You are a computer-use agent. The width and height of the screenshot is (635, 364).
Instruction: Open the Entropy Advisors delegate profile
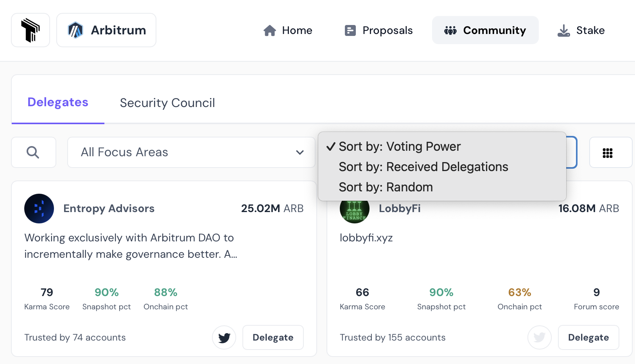(109, 209)
